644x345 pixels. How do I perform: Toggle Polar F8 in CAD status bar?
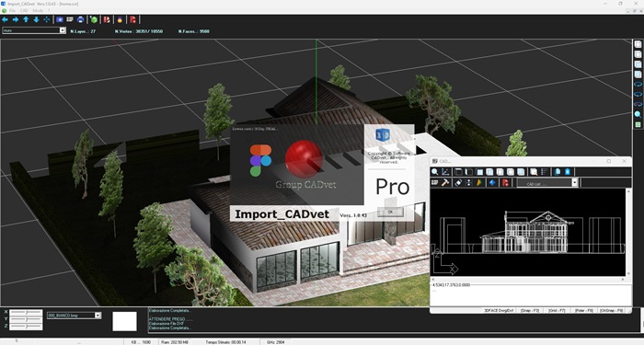point(584,311)
